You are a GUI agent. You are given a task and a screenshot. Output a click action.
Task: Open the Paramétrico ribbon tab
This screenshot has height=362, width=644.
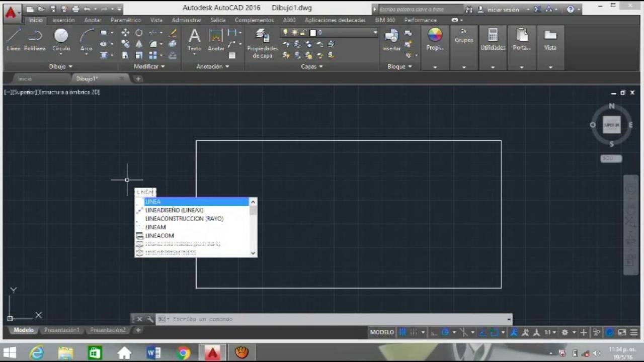coord(126,20)
